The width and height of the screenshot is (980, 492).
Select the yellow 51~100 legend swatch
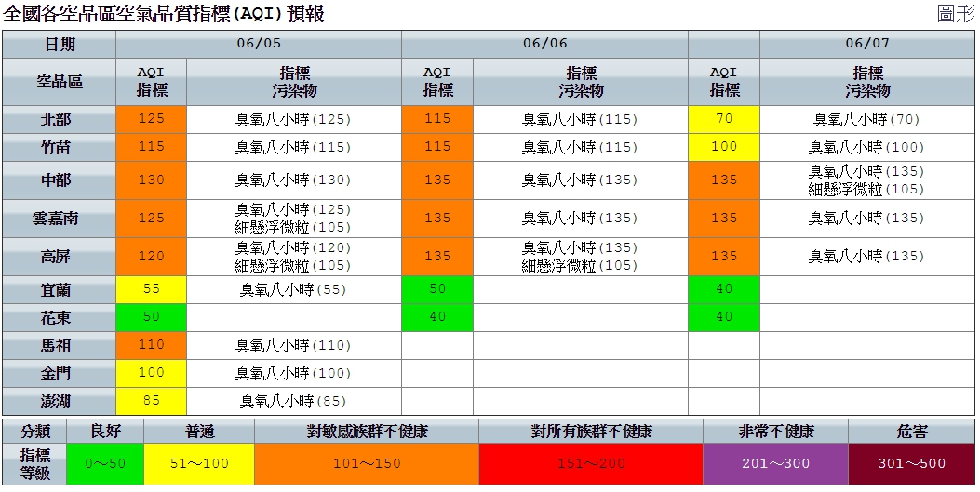[x=199, y=464]
